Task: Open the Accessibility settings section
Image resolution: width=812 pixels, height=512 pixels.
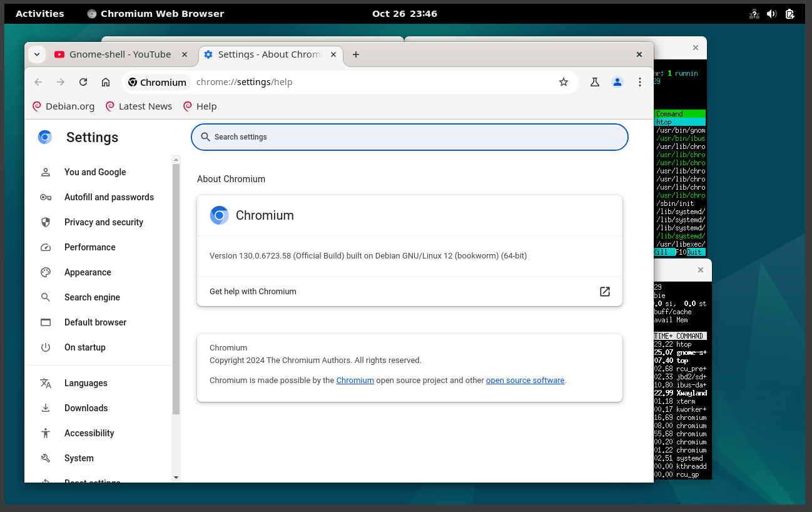Action: pyautogui.click(x=89, y=433)
